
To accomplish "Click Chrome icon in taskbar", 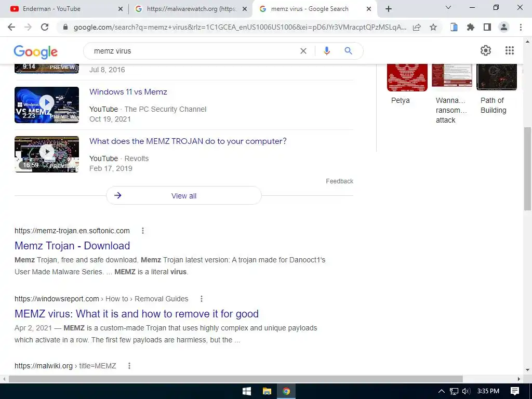I will click(x=286, y=391).
